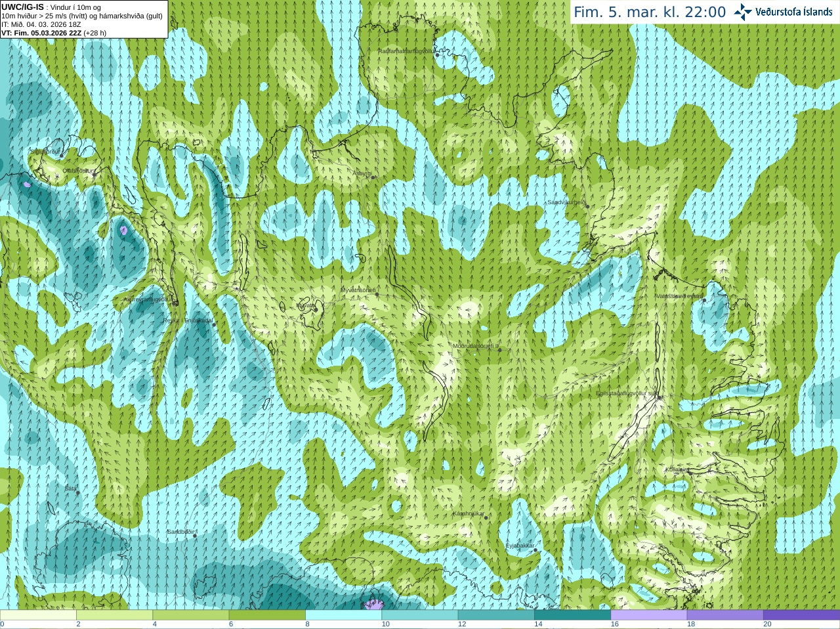Pick the 2–4 m/s light green legend swatch

click(x=115, y=615)
